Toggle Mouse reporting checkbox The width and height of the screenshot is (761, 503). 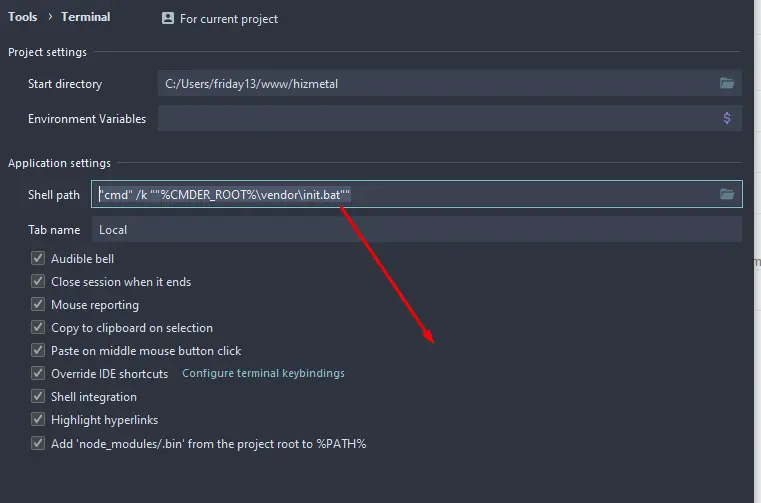coord(38,304)
